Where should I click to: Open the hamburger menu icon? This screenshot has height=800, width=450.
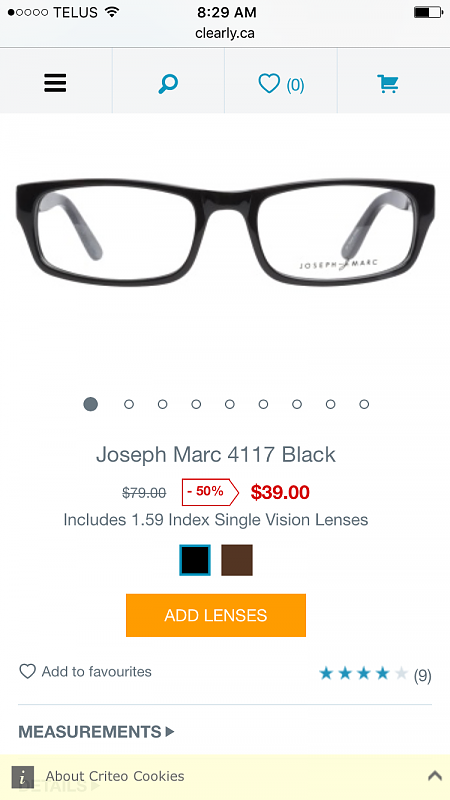(55, 83)
